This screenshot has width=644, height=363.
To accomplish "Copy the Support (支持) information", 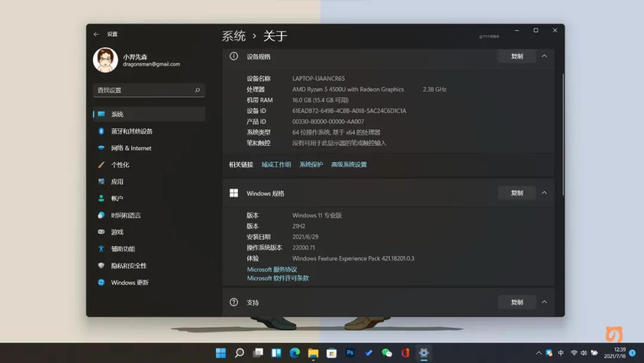I will [516, 302].
